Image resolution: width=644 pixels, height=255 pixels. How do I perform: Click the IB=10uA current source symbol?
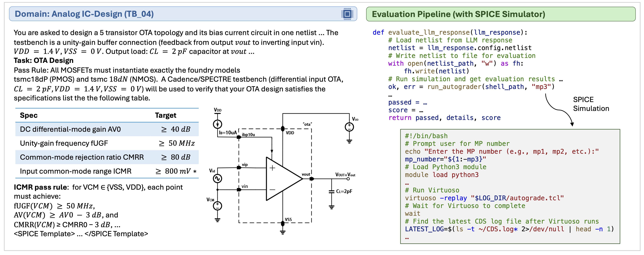pos(217,124)
